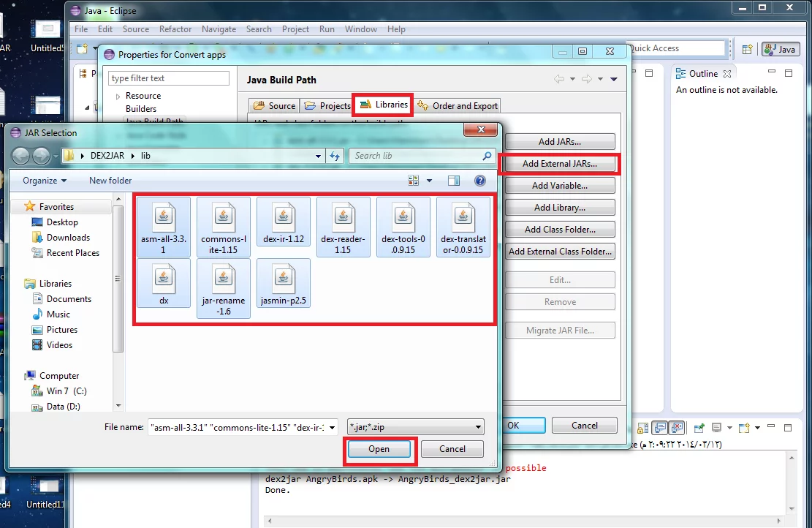The width and height of the screenshot is (812, 528).
Task: Open the Refactor menu
Action: (175, 29)
